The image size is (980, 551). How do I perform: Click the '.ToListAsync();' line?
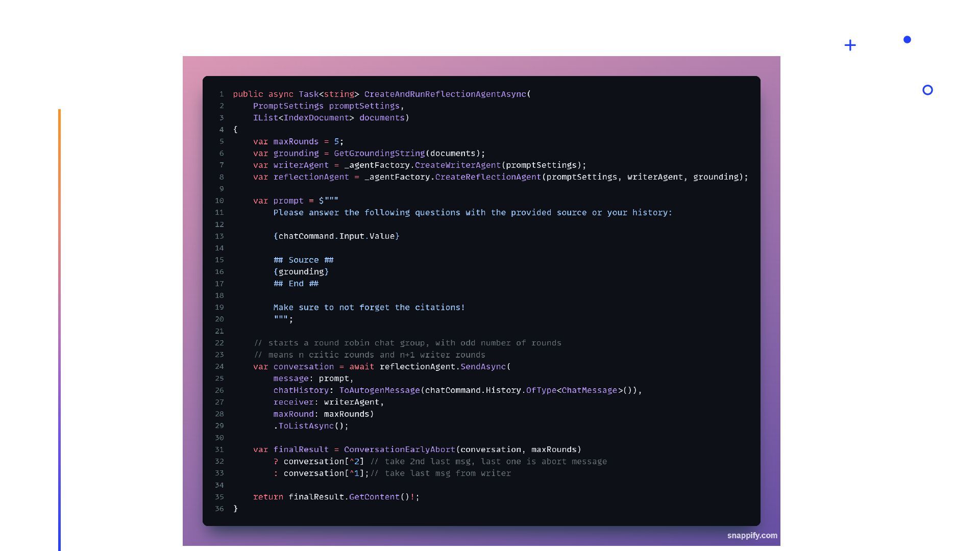pos(311,425)
